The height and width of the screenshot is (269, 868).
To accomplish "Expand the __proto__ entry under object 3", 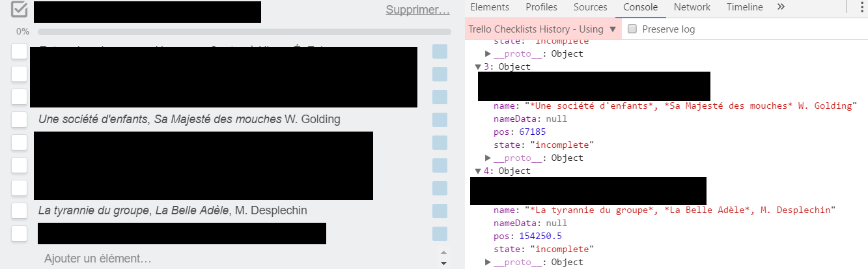I will click(488, 158).
